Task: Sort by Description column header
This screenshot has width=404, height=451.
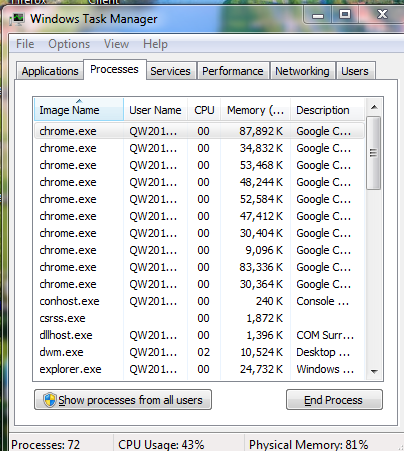Action: tap(328, 110)
